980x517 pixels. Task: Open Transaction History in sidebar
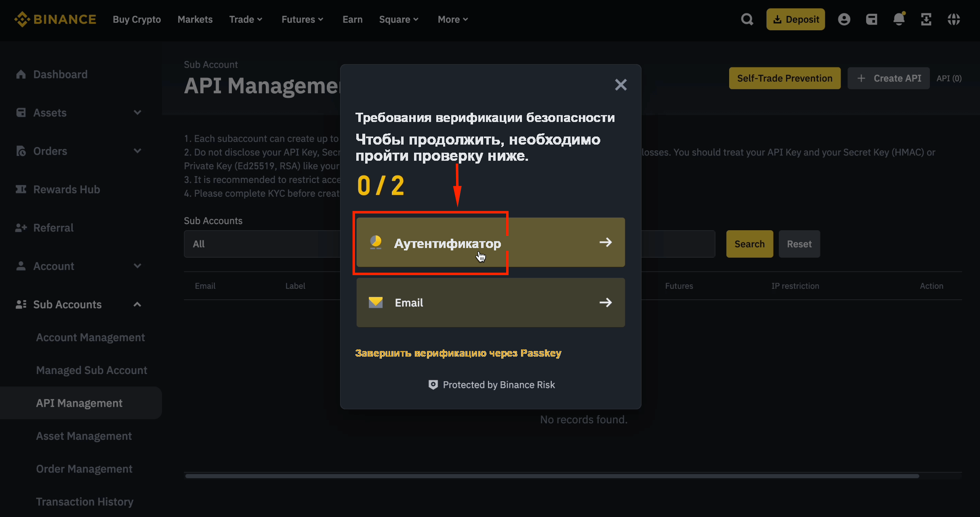click(x=84, y=501)
